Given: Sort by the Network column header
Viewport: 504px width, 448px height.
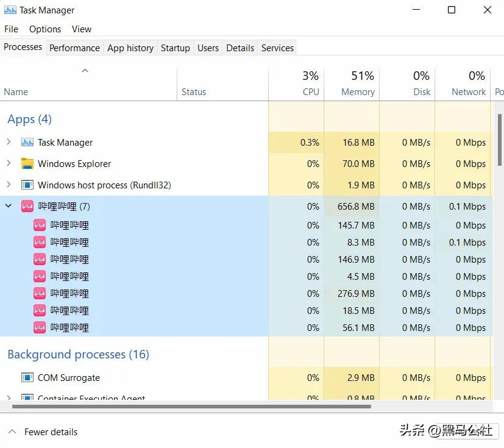Looking at the screenshot, I should pos(463,84).
